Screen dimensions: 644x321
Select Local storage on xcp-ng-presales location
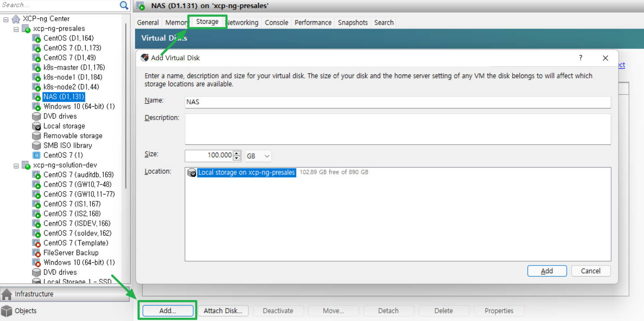[x=246, y=172]
